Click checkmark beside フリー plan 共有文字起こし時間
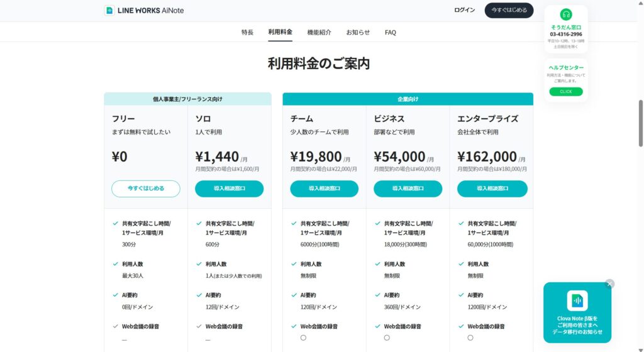The width and height of the screenshot is (644, 352). (x=116, y=224)
